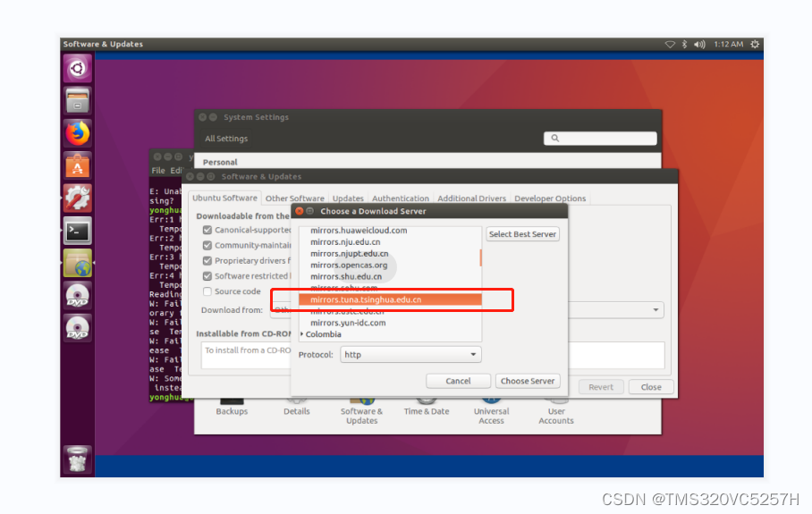
Task: Open User Accounts settings
Action: coord(556,411)
